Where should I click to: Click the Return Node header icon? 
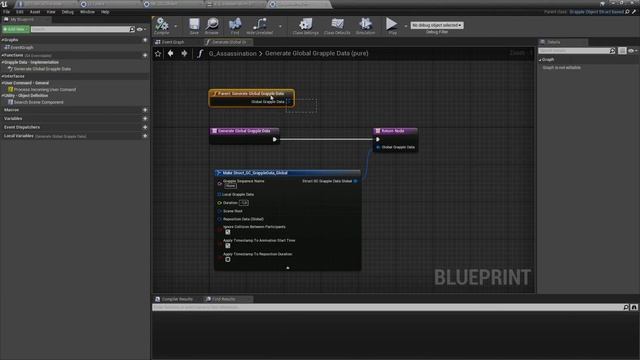point(378,131)
